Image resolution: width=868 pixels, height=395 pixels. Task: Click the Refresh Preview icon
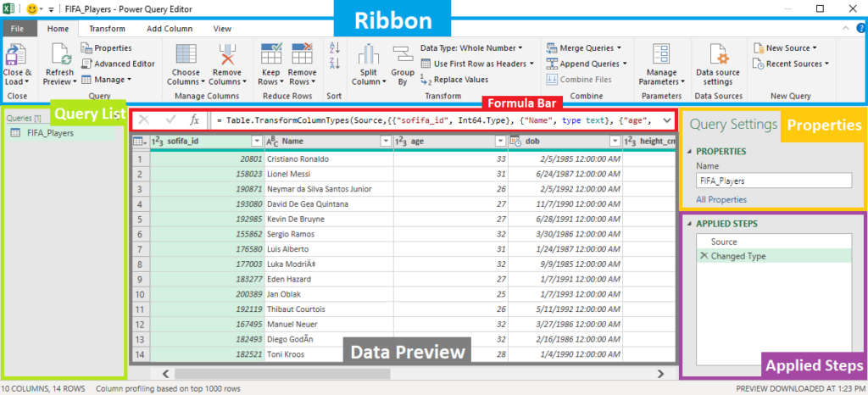pos(59,58)
